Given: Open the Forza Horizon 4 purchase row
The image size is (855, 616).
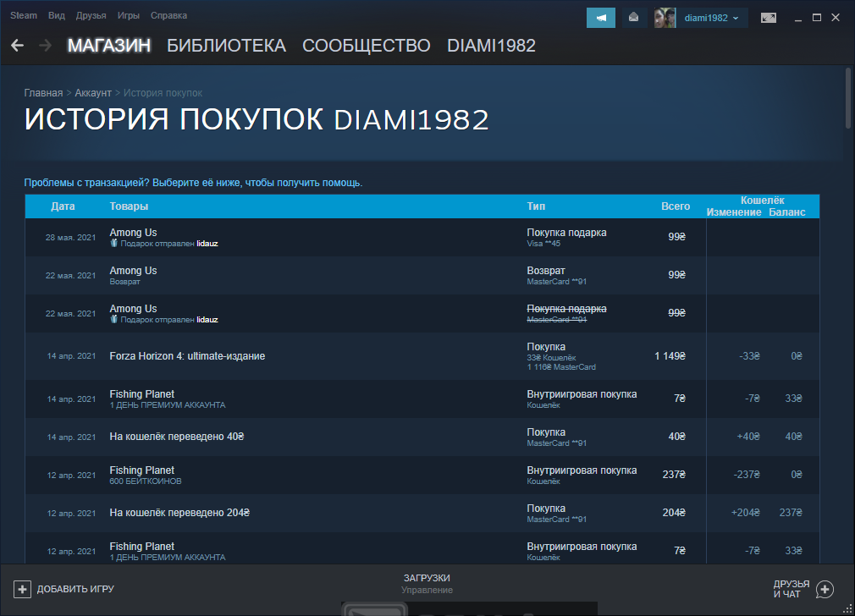Looking at the screenshot, I should click(187, 356).
